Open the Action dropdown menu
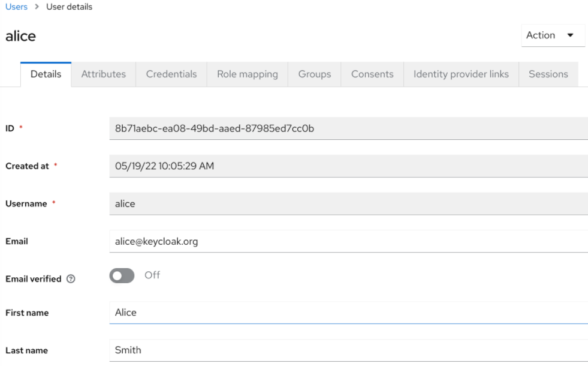This screenshot has height=366, width=588. [x=552, y=35]
